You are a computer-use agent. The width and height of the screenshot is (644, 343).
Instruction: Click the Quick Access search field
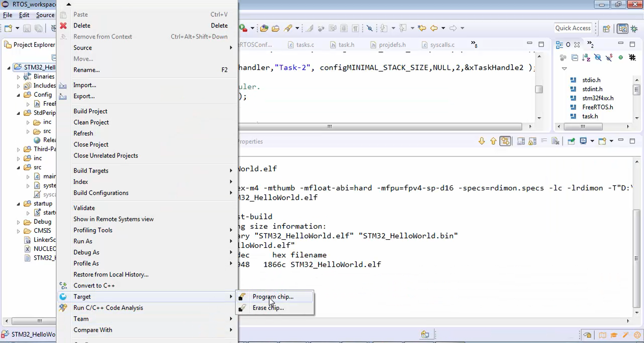[573, 28]
